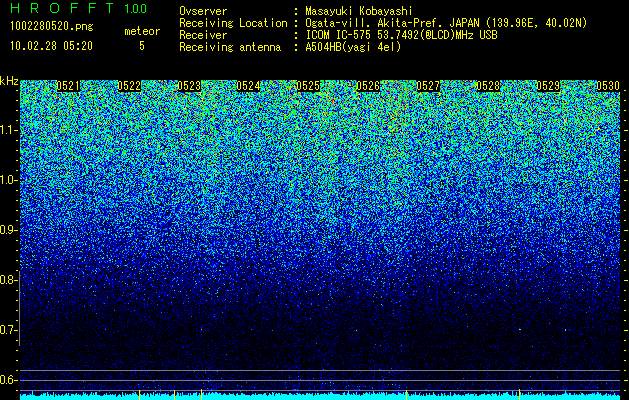The width and height of the screenshot is (629, 400).
Task: Click the 0524 time marker
Action: point(248,86)
